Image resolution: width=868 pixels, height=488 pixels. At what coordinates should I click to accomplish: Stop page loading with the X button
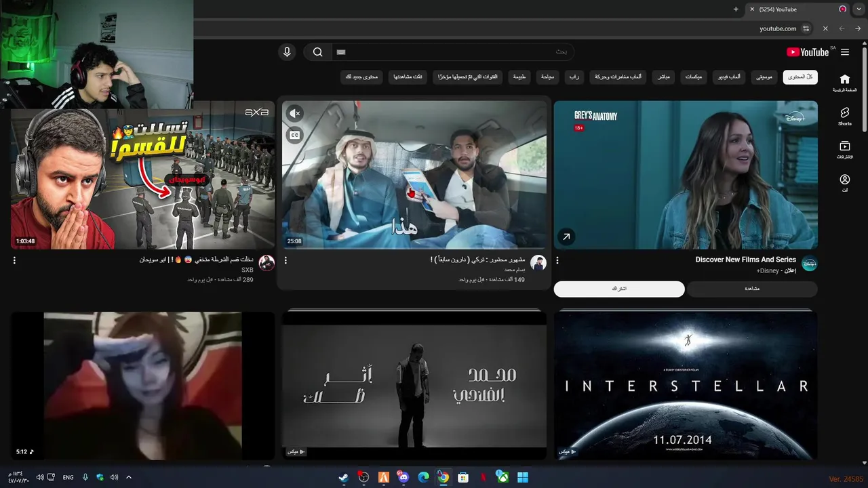click(825, 28)
